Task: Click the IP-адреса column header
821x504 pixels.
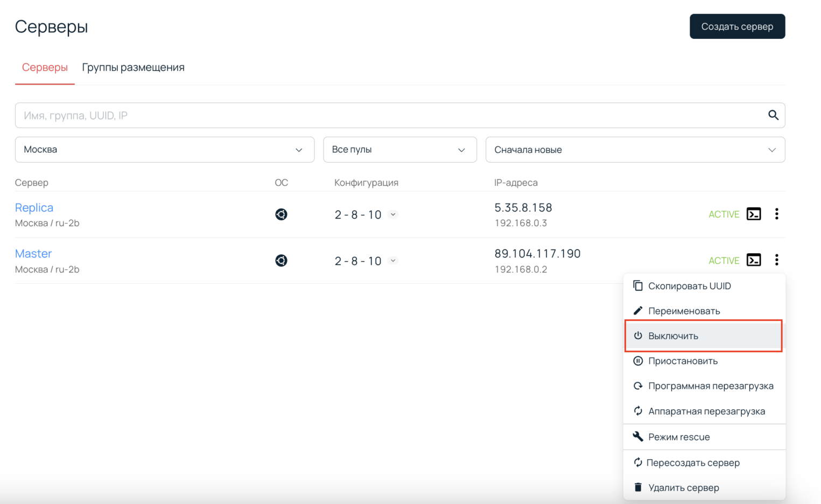Action: [x=516, y=183]
